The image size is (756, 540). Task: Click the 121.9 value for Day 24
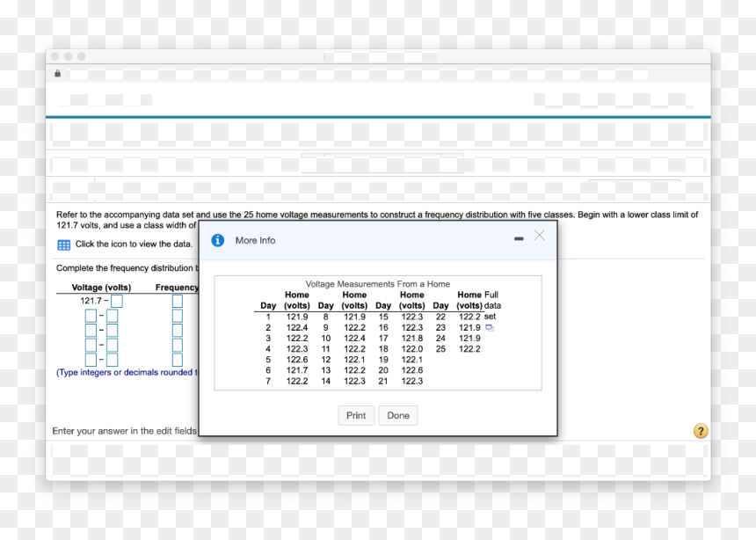tap(469, 339)
